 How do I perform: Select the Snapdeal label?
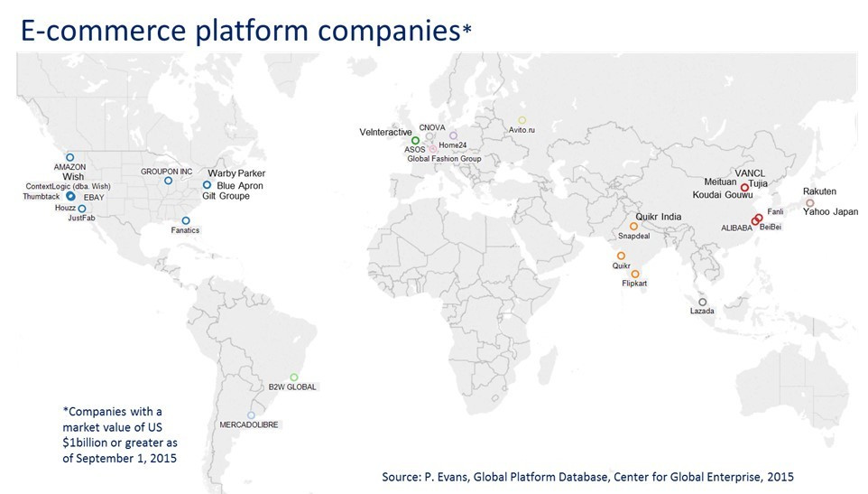pos(633,236)
